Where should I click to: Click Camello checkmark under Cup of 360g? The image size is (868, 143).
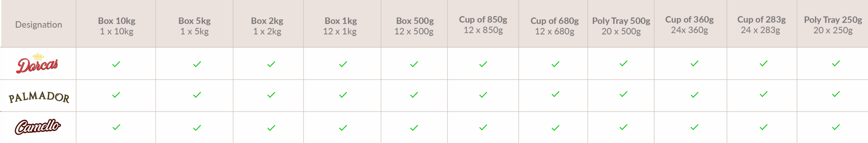694,127
